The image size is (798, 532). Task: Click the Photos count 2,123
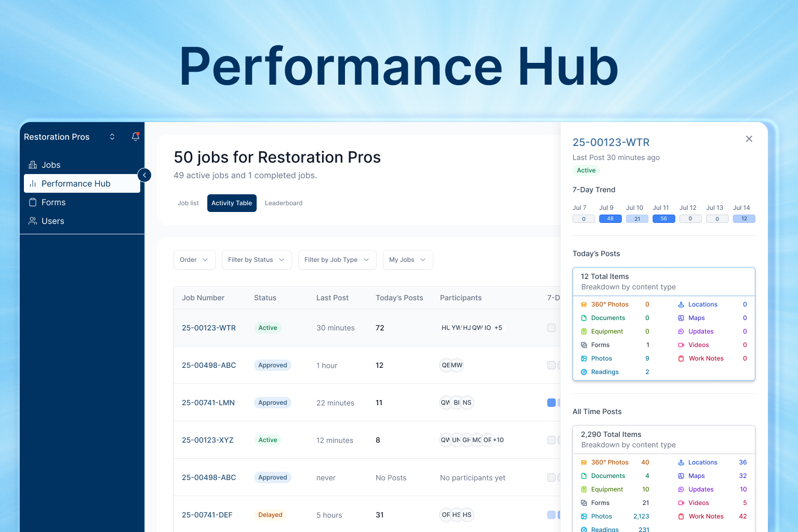641,516
